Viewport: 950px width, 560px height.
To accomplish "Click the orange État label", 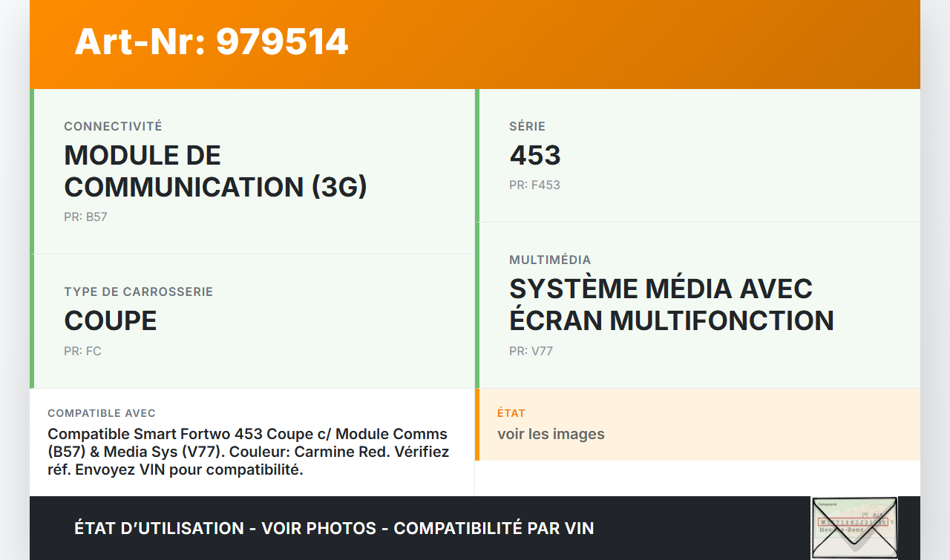I will pyautogui.click(x=511, y=413).
